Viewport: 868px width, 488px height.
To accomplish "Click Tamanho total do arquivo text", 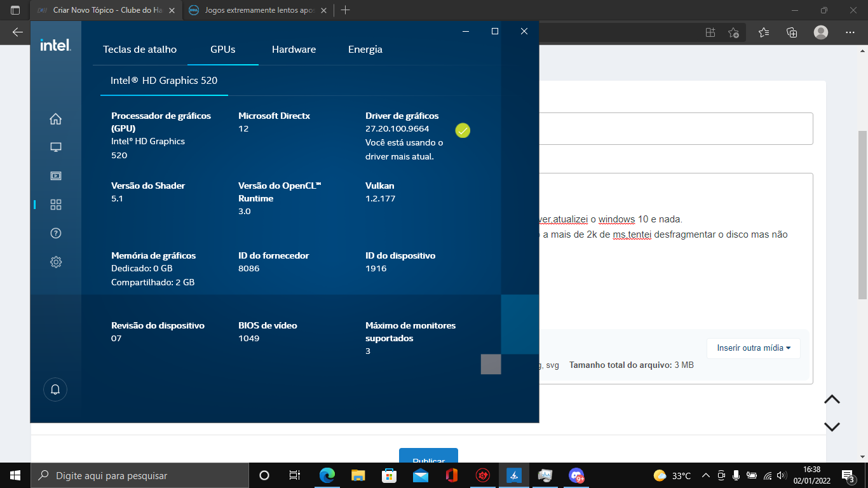I will (620, 365).
